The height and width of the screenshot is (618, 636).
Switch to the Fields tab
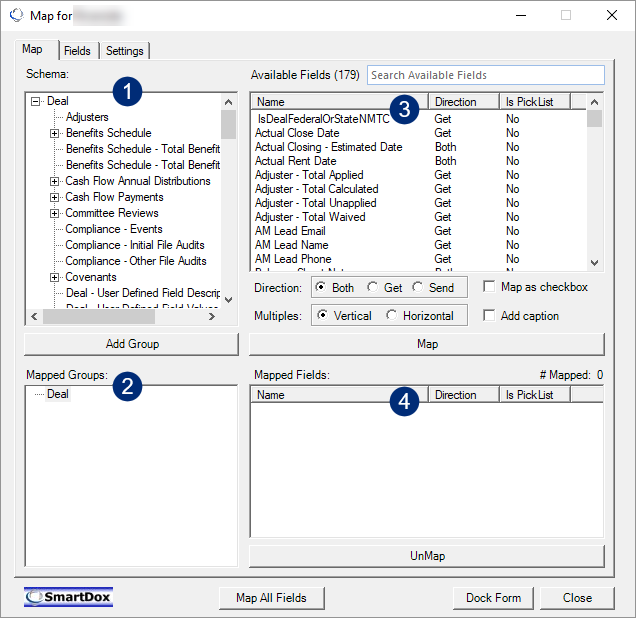[x=77, y=51]
